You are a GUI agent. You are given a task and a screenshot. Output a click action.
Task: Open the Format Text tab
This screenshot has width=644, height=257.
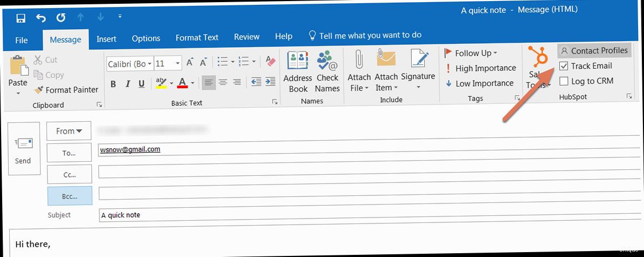[x=197, y=38]
